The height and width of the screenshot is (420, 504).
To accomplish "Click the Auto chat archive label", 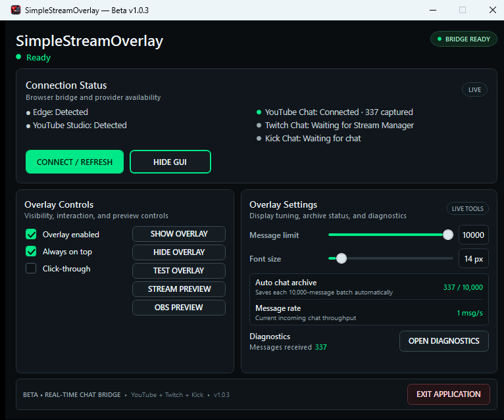I will tap(286, 283).
